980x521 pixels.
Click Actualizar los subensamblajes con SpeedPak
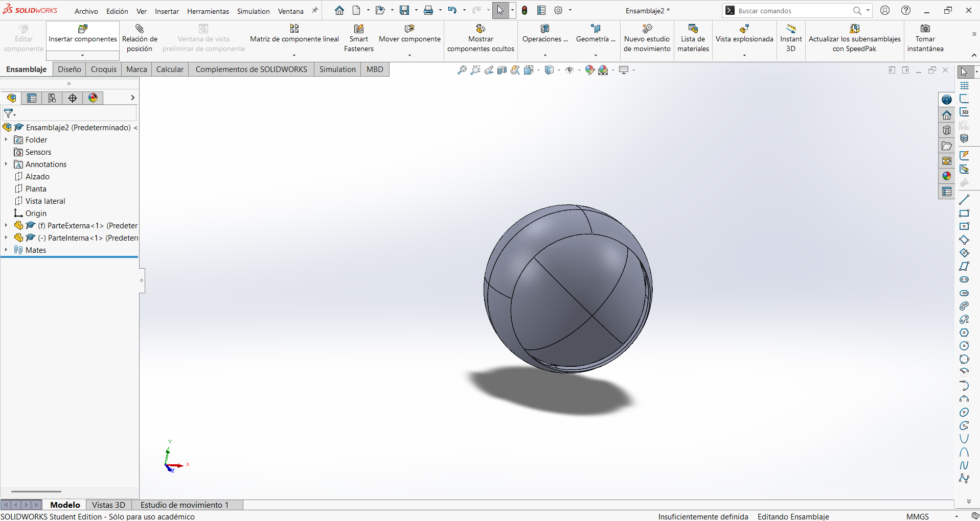coord(854,38)
